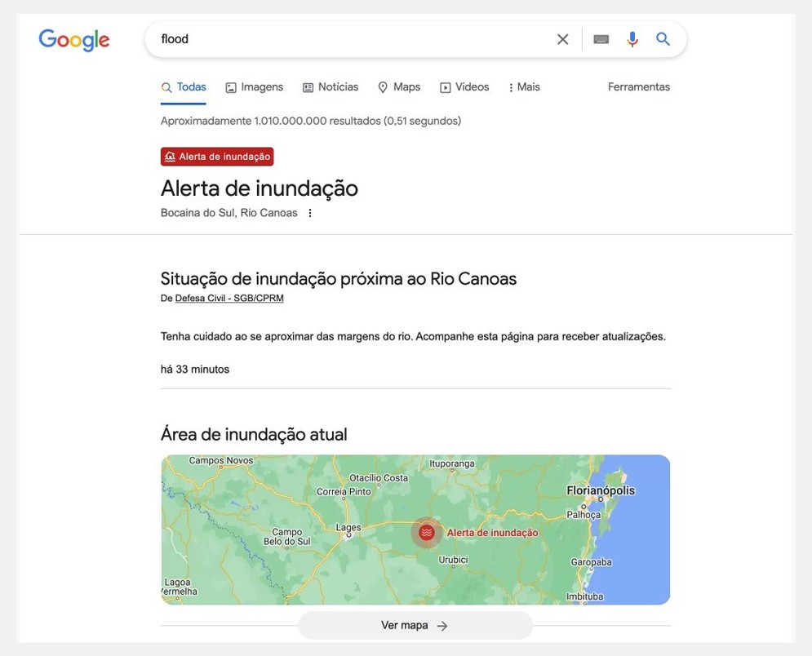Click the Área de inundação atual heading
Screen dimensions: 812x656
[254, 434]
